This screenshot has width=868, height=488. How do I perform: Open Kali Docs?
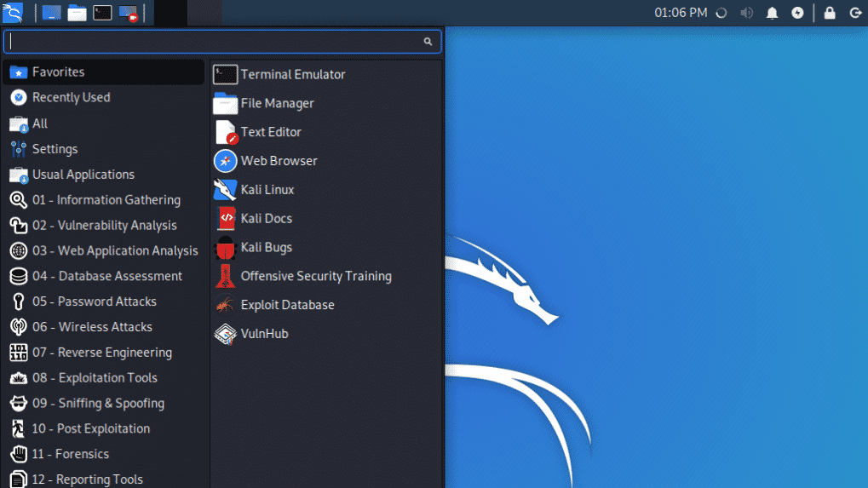[x=326, y=219]
